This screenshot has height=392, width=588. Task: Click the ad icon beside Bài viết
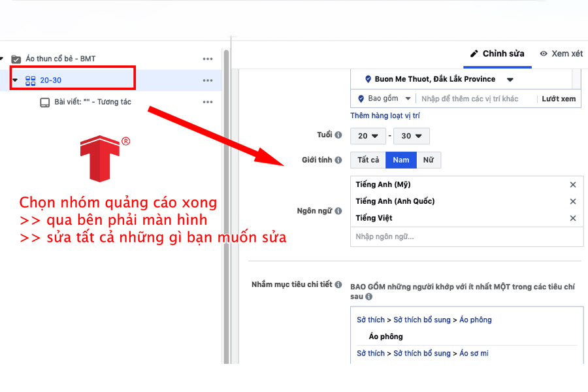[x=45, y=103]
